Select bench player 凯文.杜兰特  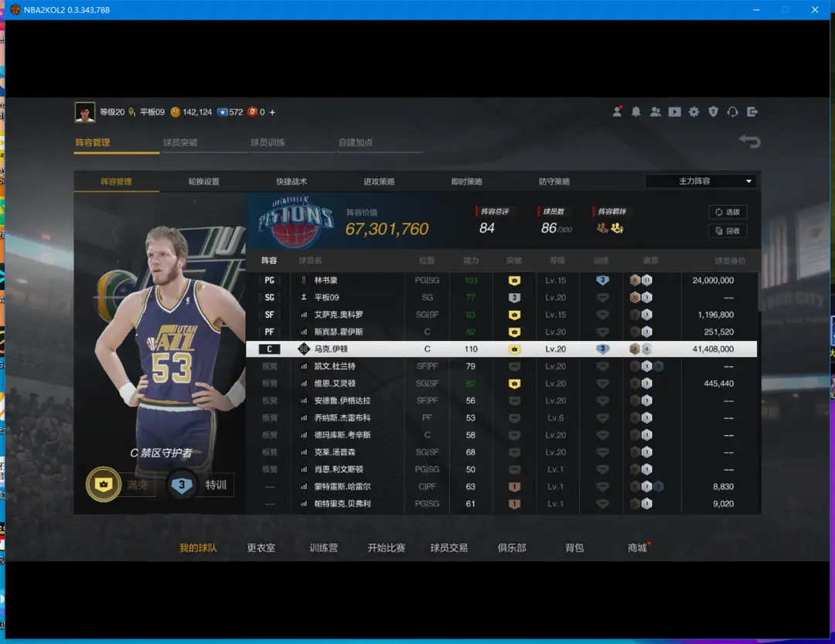tap(501, 366)
